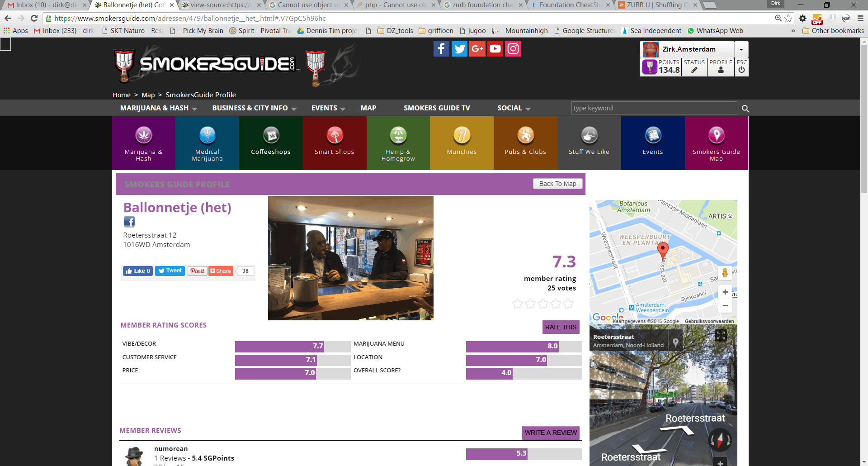868x466 pixels.
Task: Show more bookmarks via chevron overflow
Action: 793,31
